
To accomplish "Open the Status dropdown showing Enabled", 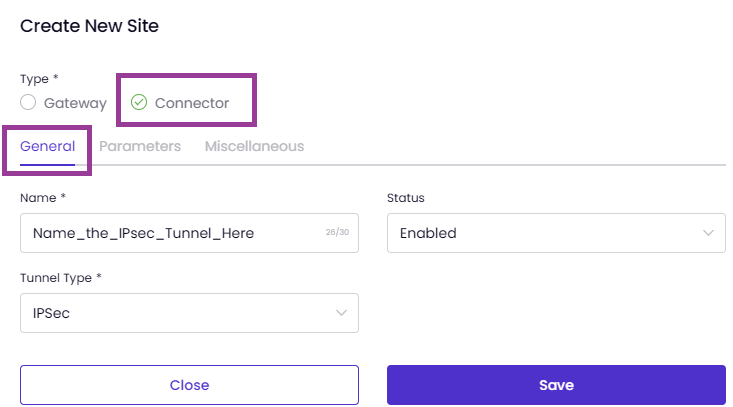I will pos(556,233).
